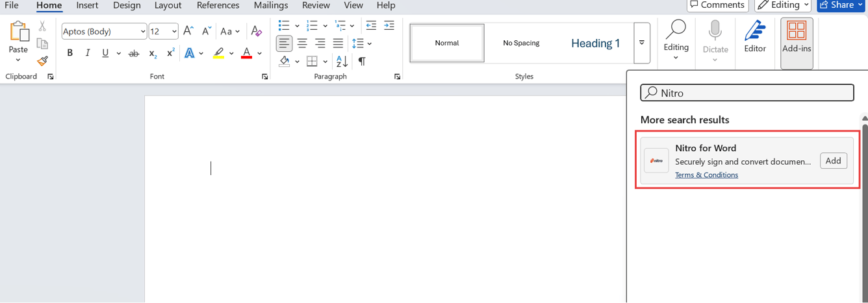Align text right
Screen dimensions: 868x303
pos(320,43)
